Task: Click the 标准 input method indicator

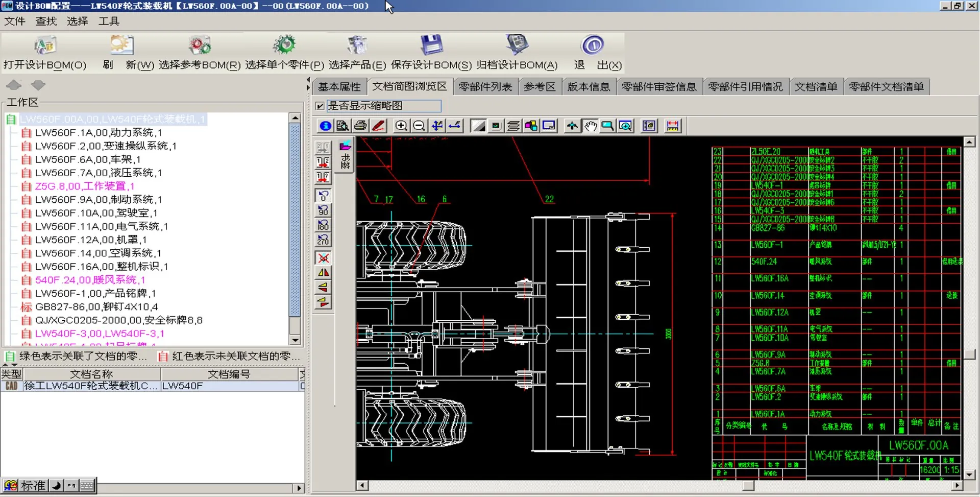Action: 33,485
